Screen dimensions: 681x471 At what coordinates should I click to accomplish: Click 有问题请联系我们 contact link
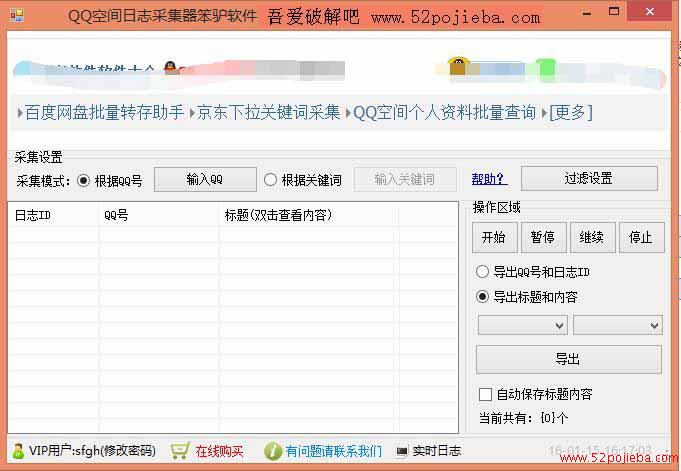click(334, 451)
